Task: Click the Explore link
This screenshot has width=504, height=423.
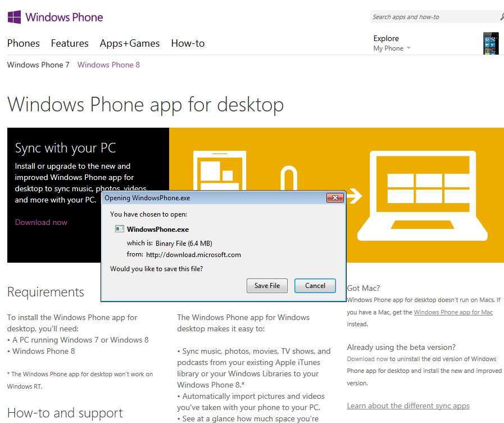Action: pos(386,38)
